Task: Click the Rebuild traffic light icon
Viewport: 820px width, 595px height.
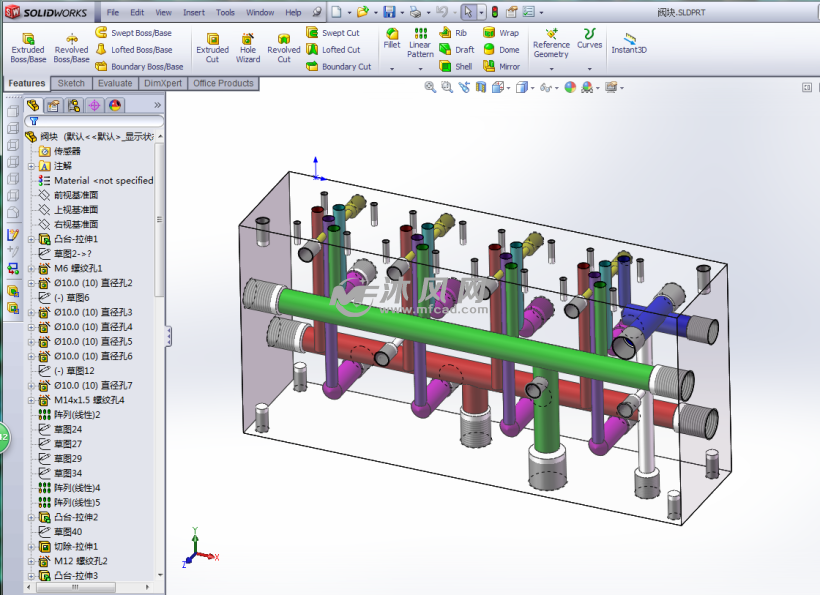Action: coord(495,12)
